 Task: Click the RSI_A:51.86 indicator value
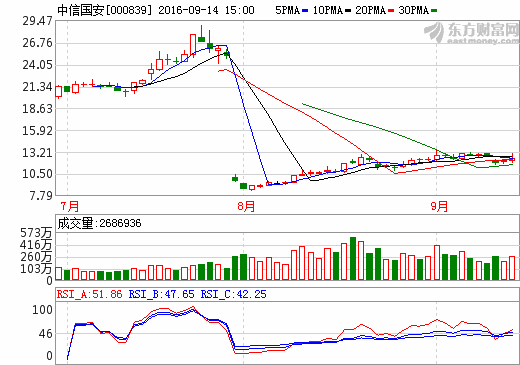[89, 294]
